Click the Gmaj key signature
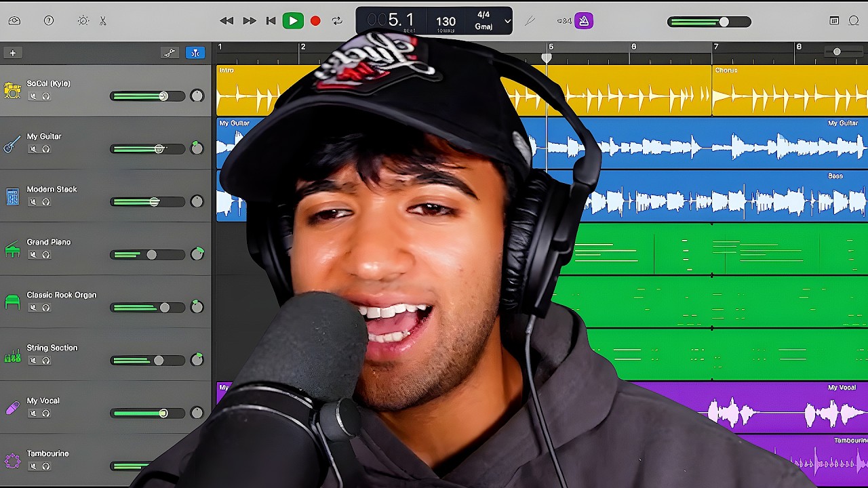Viewport: 868px width, 488px height. pos(484,27)
